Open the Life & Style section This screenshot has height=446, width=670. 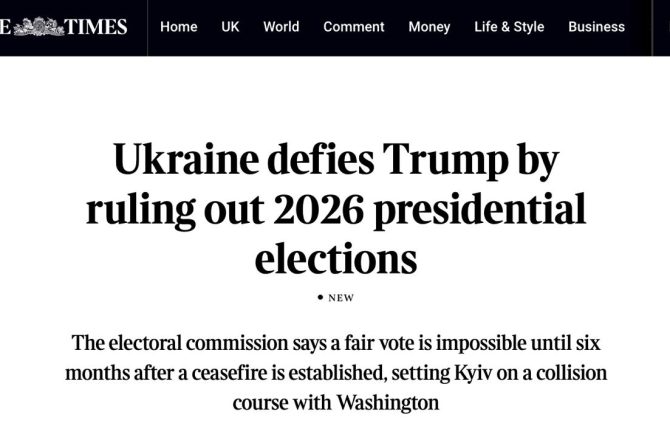tap(509, 27)
